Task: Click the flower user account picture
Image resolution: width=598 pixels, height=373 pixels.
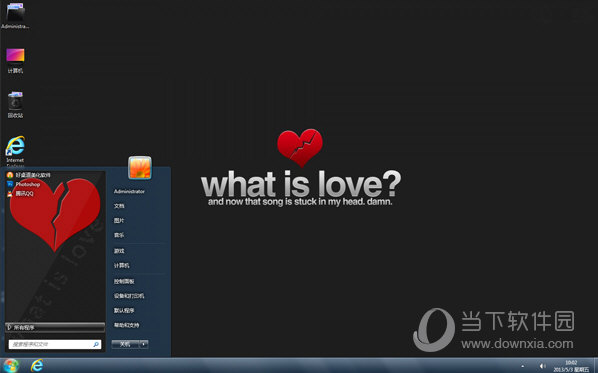Action: pyautogui.click(x=140, y=167)
